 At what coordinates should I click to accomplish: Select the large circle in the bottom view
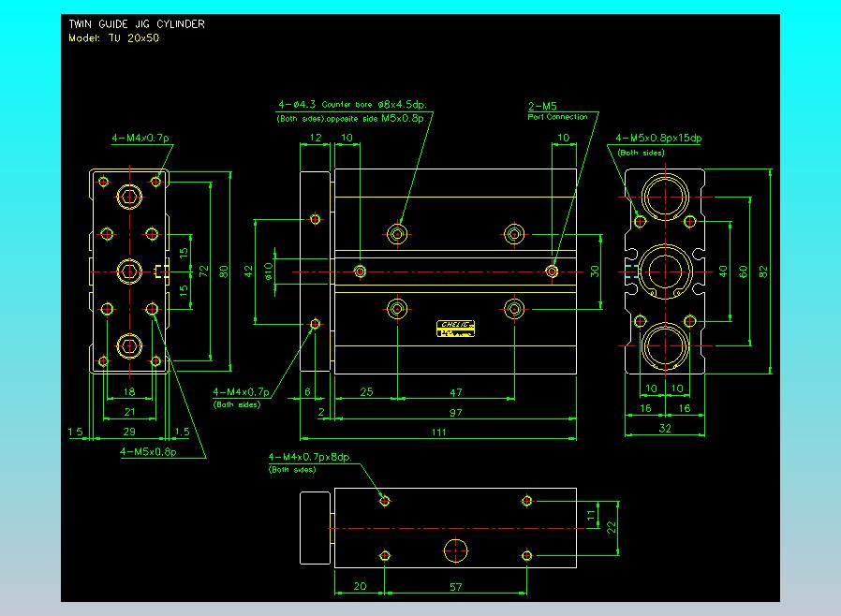(x=456, y=549)
